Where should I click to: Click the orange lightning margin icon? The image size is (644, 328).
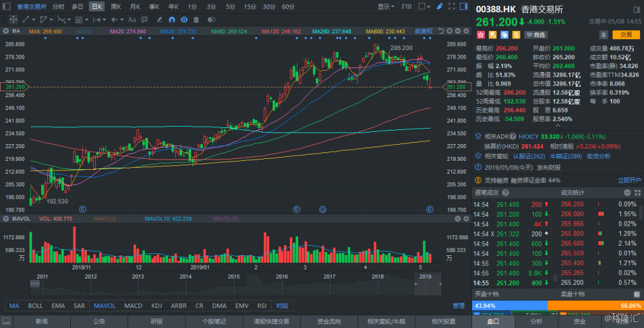point(492,35)
